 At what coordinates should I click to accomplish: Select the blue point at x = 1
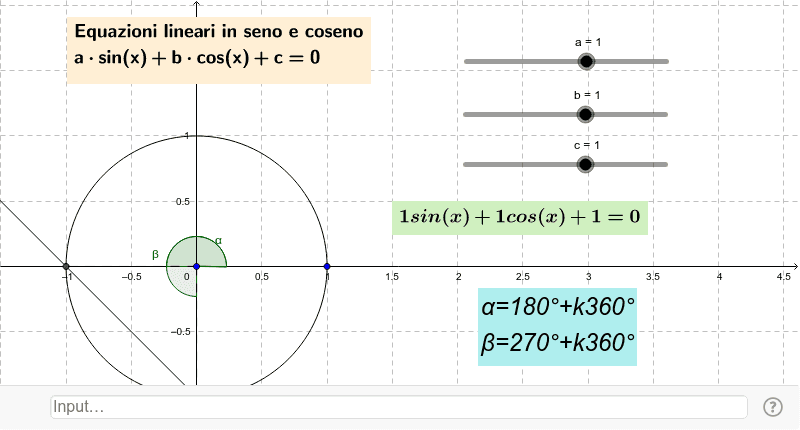[327, 266]
